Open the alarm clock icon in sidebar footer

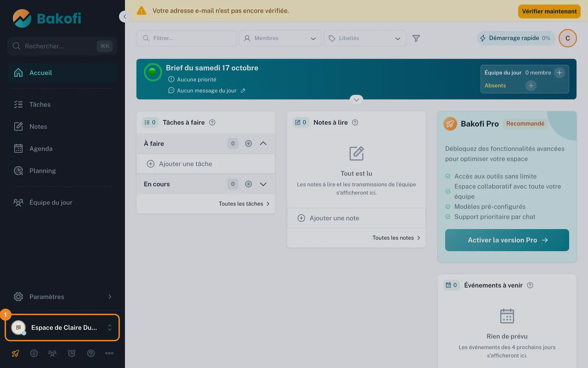pos(72,353)
